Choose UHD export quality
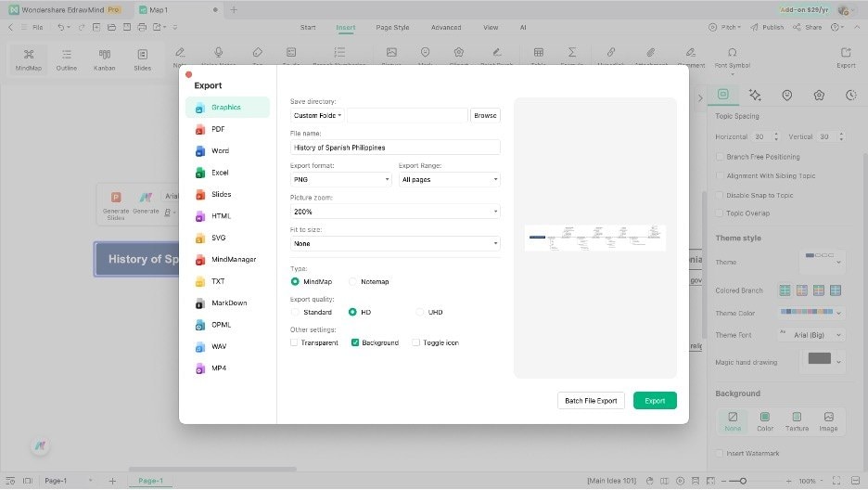The image size is (868, 490). pos(419,312)
